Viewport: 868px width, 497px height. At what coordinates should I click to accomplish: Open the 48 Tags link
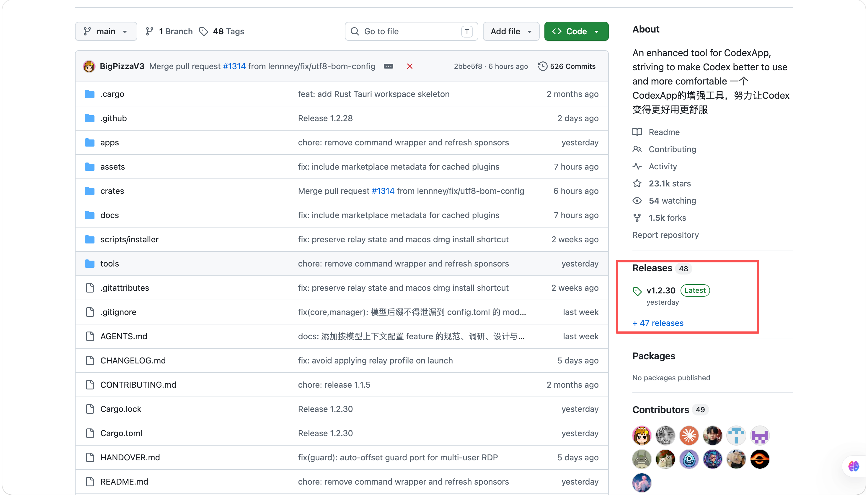click(222, 31)
